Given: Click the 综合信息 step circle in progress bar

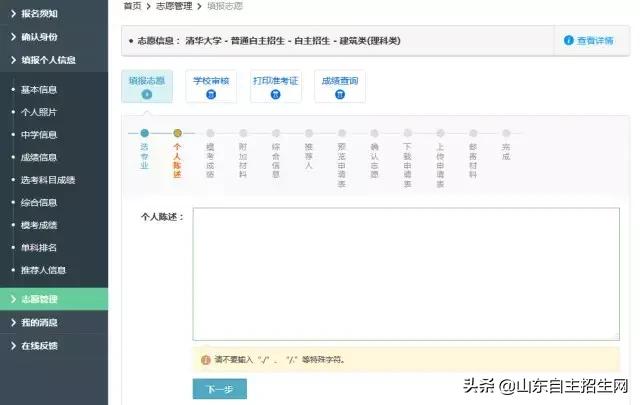Looking at the screenshot, I should coord(276,133).
